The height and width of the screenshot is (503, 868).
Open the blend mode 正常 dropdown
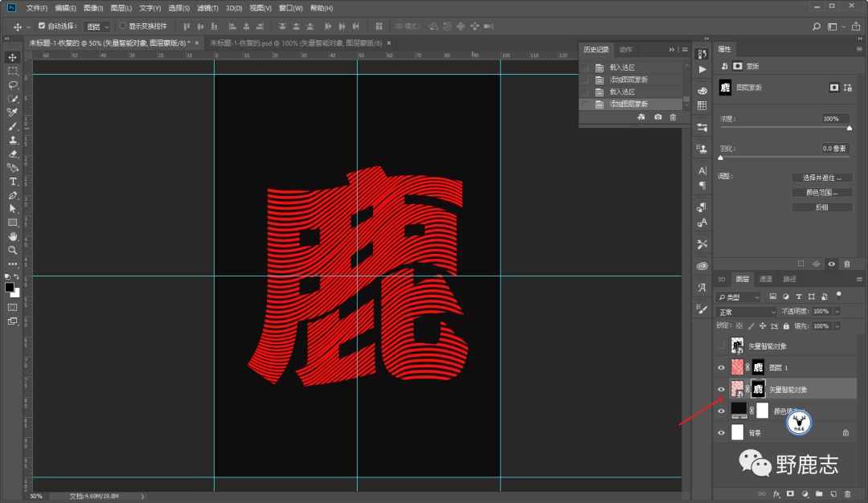[x=747, y=311]
